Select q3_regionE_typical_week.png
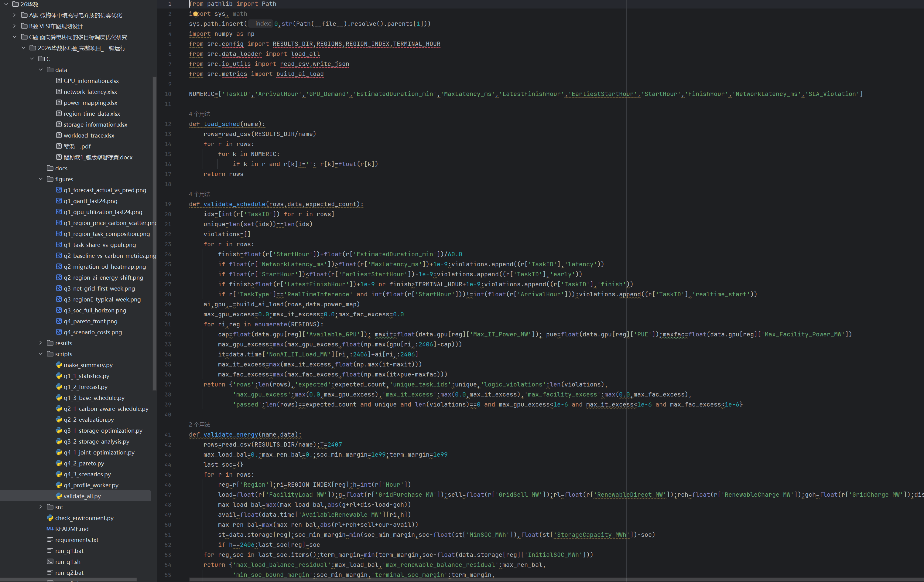The image size is (924, 582). tap(102, 300)
